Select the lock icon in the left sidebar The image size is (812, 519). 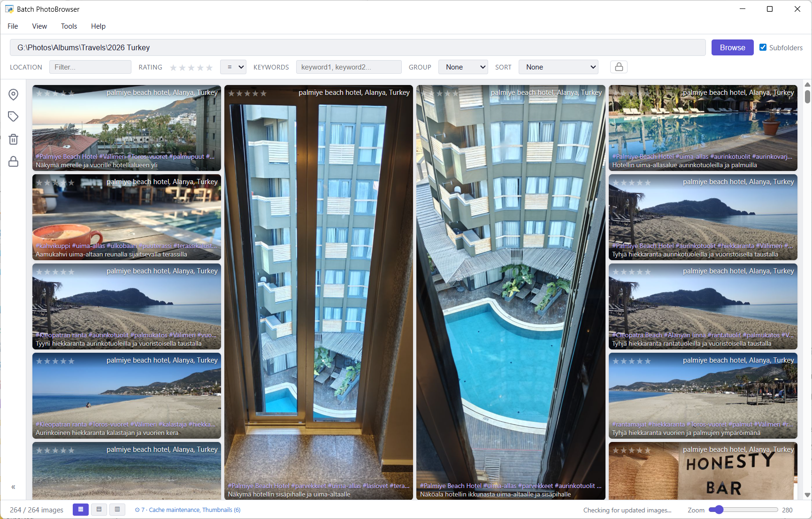(13, 161)
